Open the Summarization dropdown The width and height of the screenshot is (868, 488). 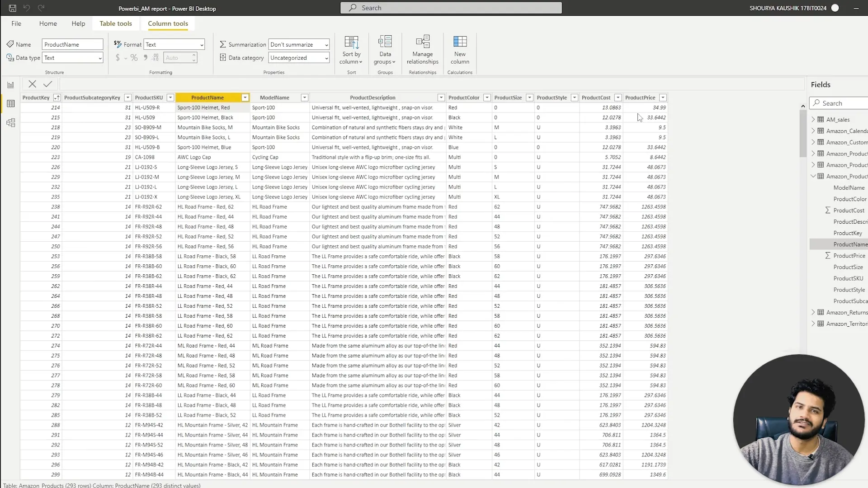pos(299,44)
